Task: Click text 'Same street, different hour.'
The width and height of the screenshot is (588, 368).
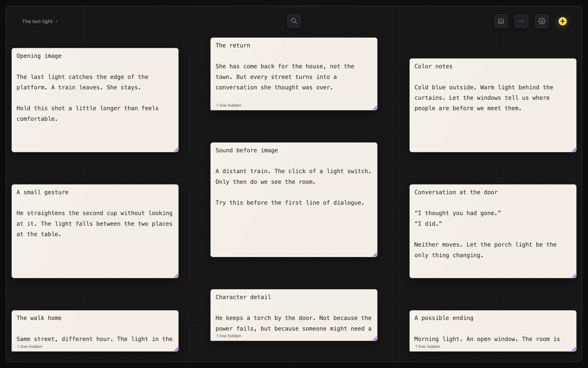Action: (x=65, y=339)
